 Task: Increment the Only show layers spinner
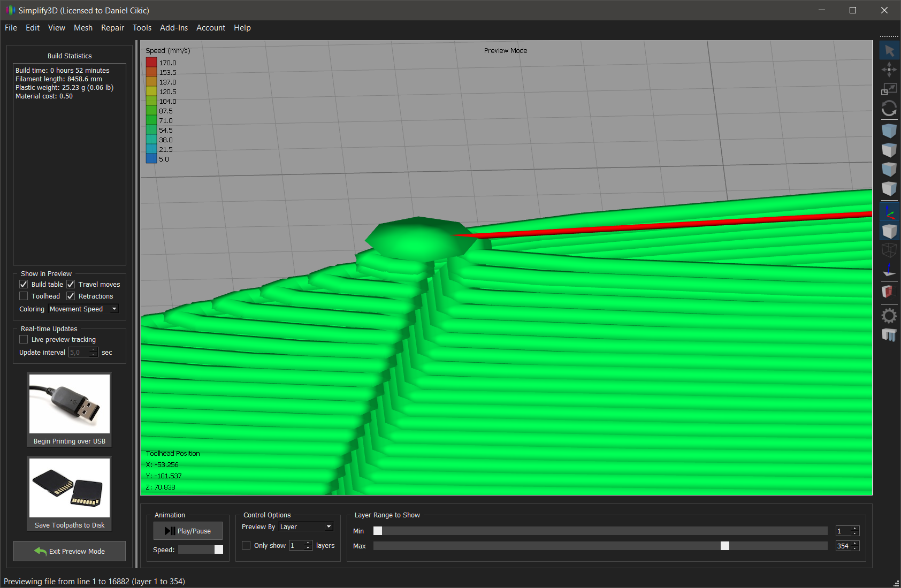point(308,543)
